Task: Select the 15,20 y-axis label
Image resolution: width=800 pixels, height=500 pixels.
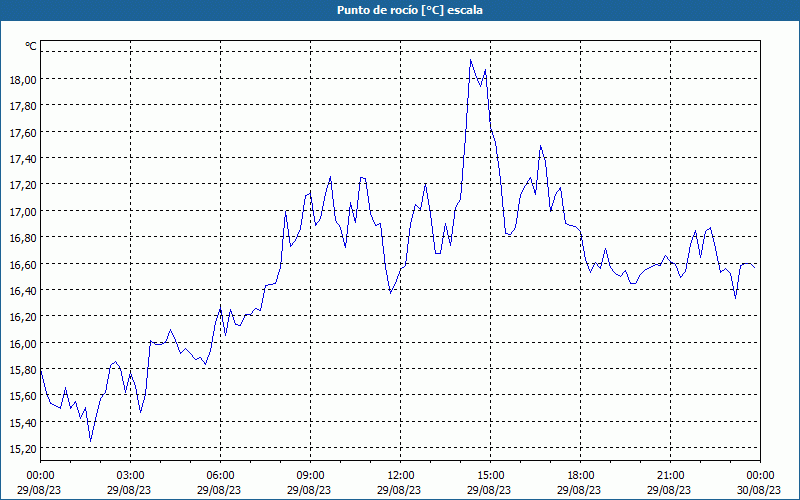Action: click(x=23, y=448)
